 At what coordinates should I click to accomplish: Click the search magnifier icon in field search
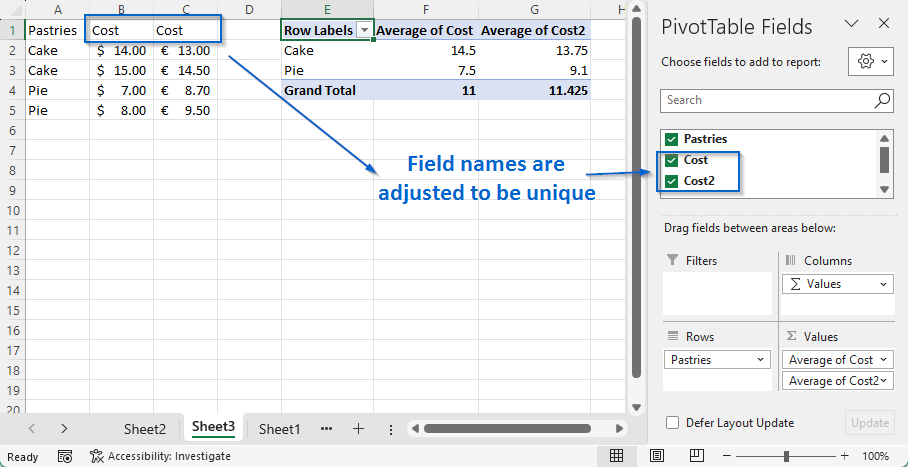(882, 100)
